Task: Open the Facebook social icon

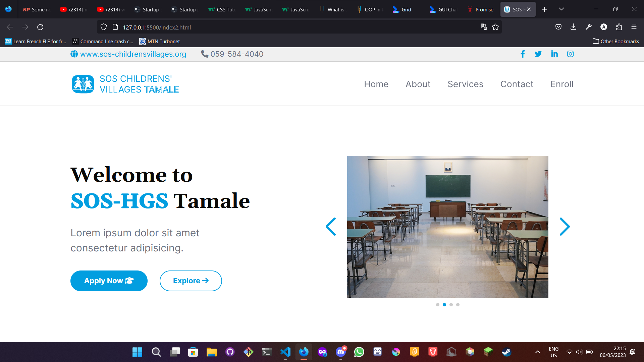Action: coord(523,54)
